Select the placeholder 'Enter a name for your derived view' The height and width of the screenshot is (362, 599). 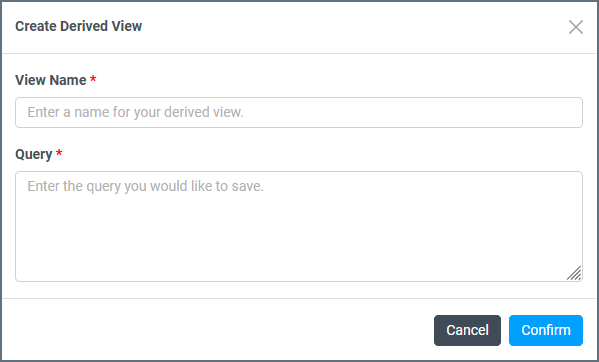click(135, 112)
